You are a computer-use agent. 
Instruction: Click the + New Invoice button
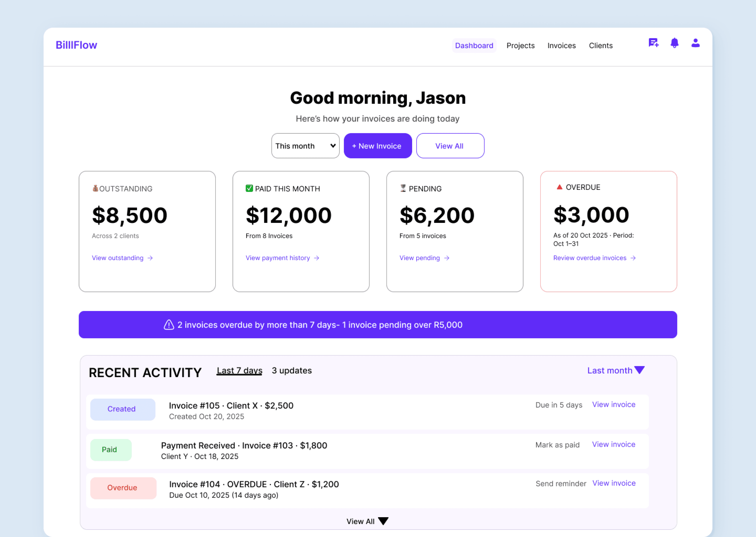[378, 146]
